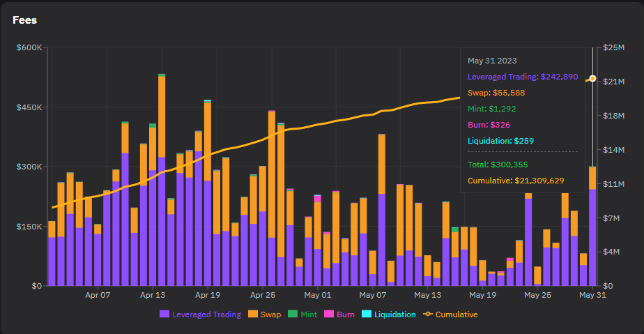Click the $25M right axis label
644x334 pixels.
613,47
